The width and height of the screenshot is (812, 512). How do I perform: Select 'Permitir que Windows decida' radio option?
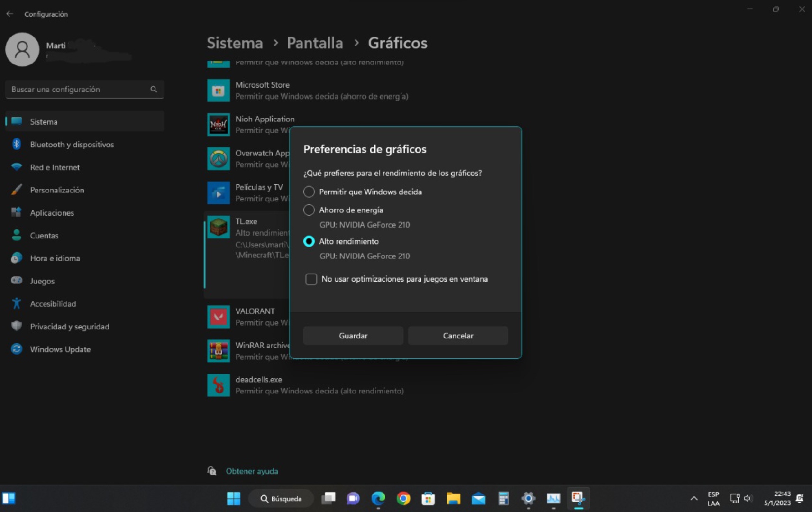[x=309, y=192]
